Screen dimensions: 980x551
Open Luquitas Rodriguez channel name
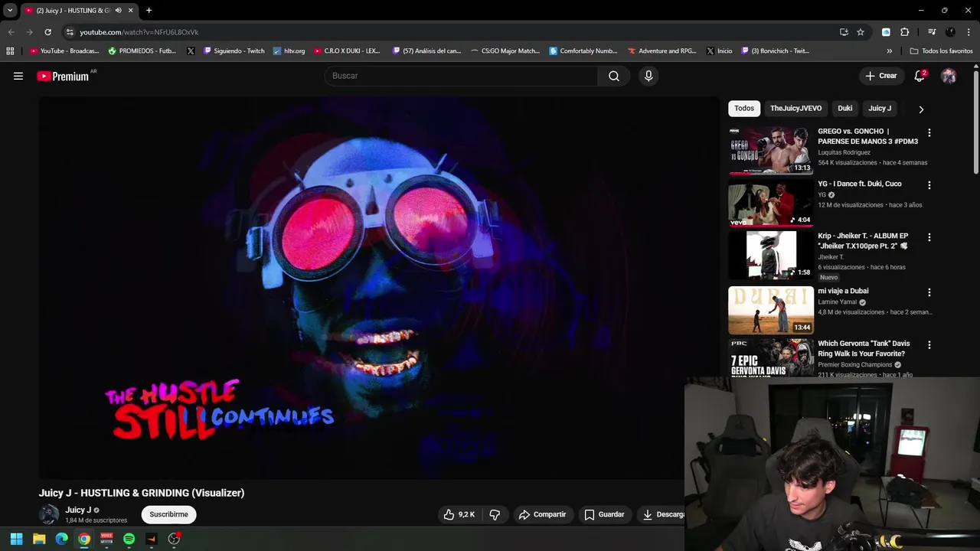point(844,152)
